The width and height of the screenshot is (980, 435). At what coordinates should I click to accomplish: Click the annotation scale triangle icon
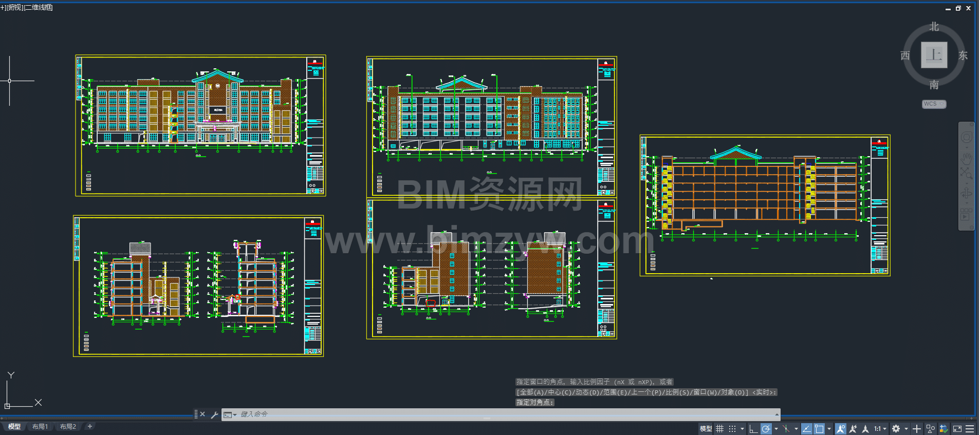coord(865,429)
